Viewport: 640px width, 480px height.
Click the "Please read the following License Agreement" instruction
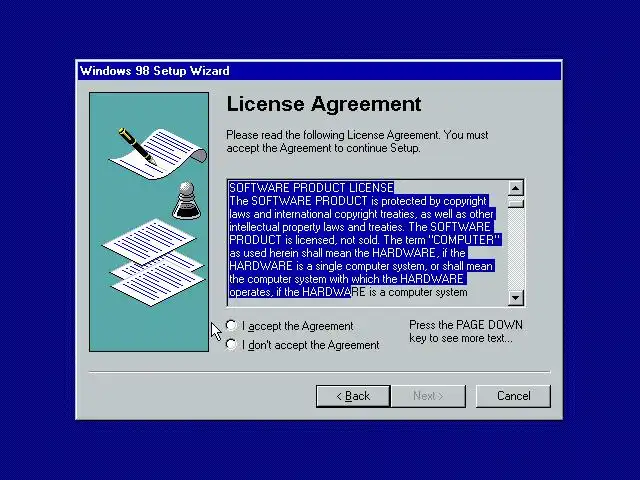click(357, 141)
